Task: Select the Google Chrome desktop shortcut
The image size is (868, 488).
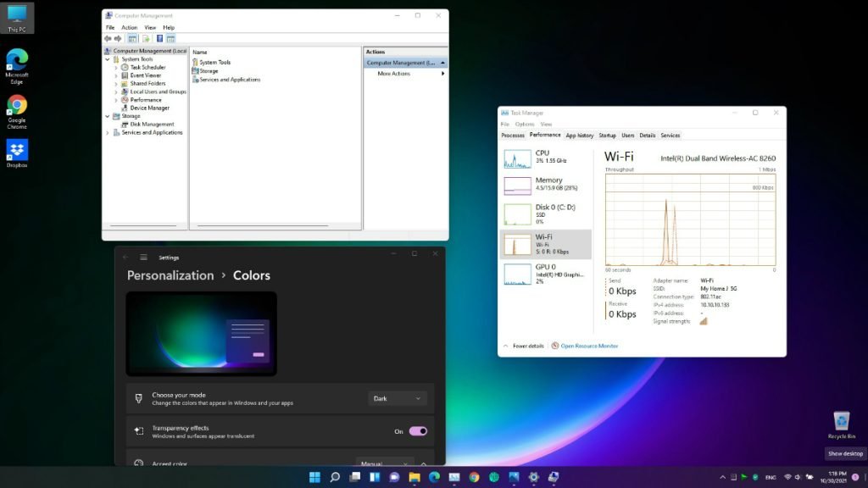Action: point(17,113)
